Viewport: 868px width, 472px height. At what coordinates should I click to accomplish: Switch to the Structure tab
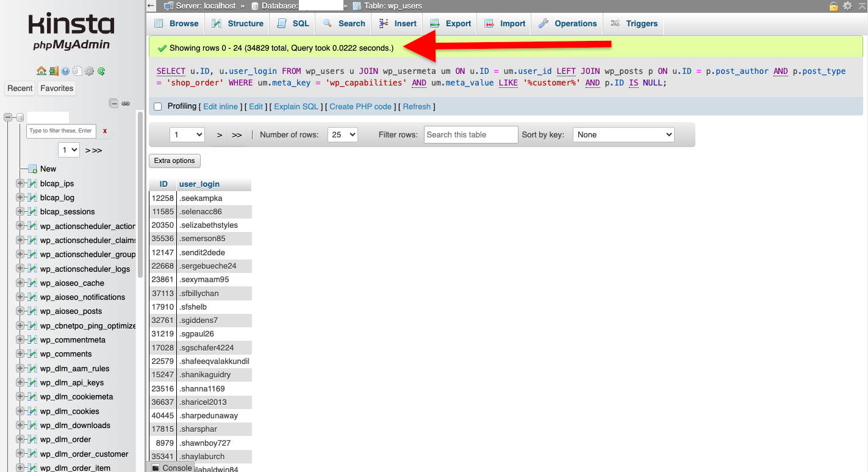pyautogui.click(x=237, y=24)
